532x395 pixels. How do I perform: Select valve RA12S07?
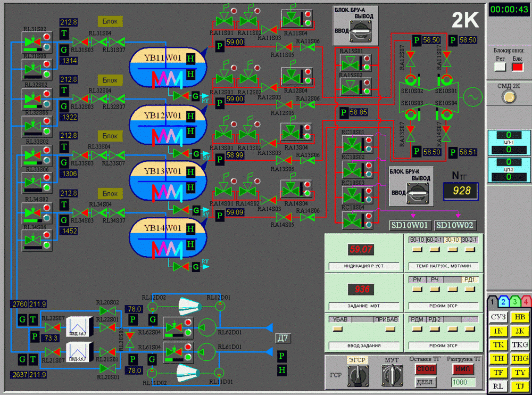click(411, 59)
